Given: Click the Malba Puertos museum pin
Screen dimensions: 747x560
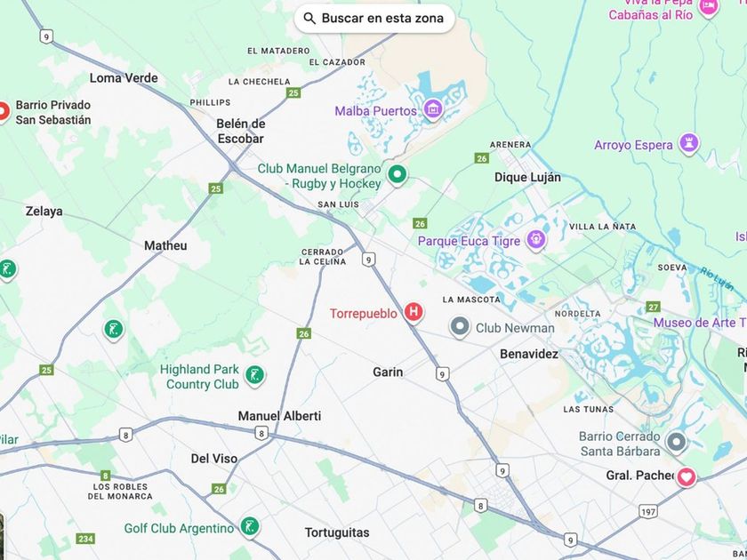Looking at the screenshot, I should 433,109.
